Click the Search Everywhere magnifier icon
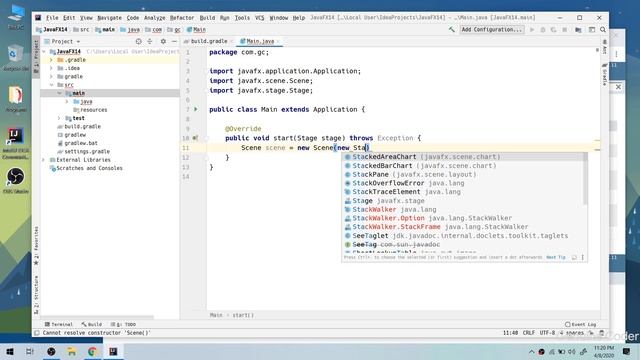 point(603,30)
